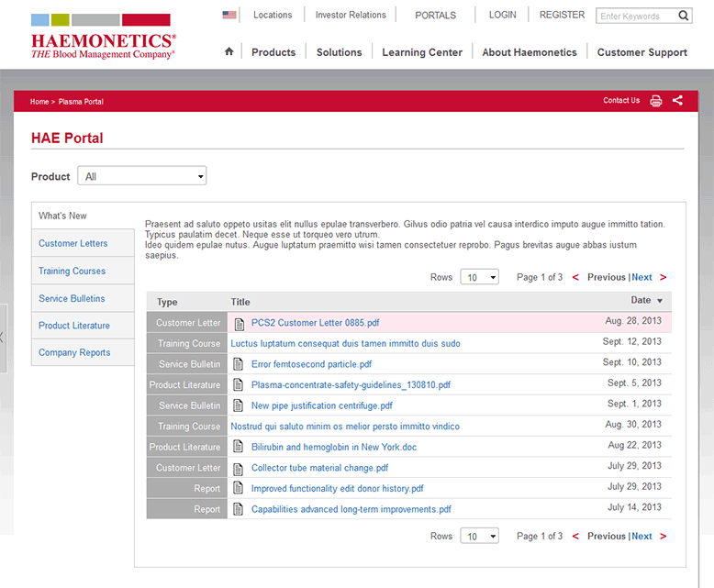The image size is (714, 588).
Task: Click the share icon in red bar
Action: tap(677, 100)
